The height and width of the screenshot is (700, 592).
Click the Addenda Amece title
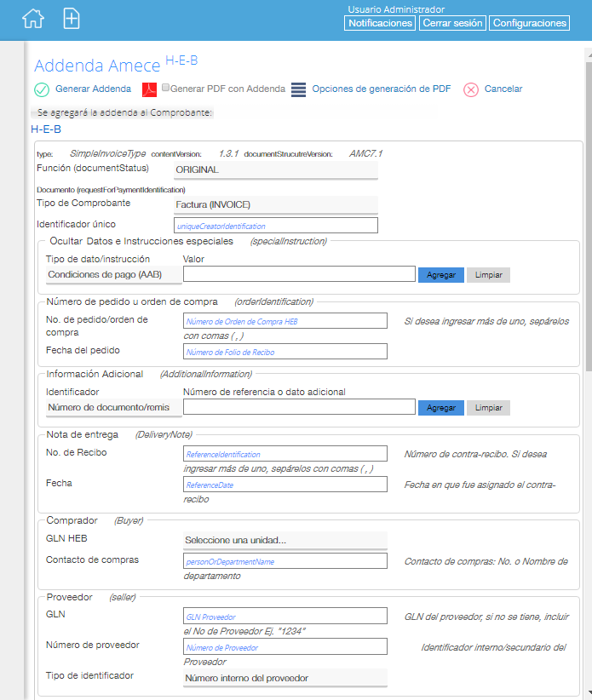click(x=97, y=66)
